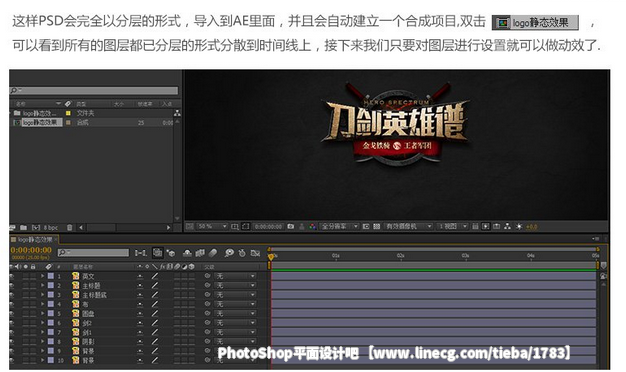626x372 pixels.
Task: Click the fast previews icon in viewer
Action: click(485, 226)
